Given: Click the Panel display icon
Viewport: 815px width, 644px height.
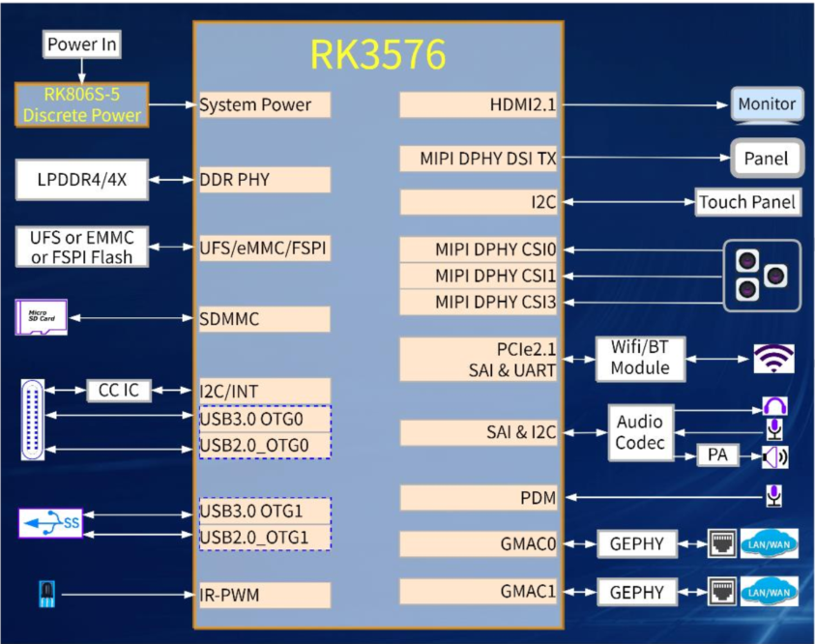Looking at the screenshot, I should tap(768, 158).
